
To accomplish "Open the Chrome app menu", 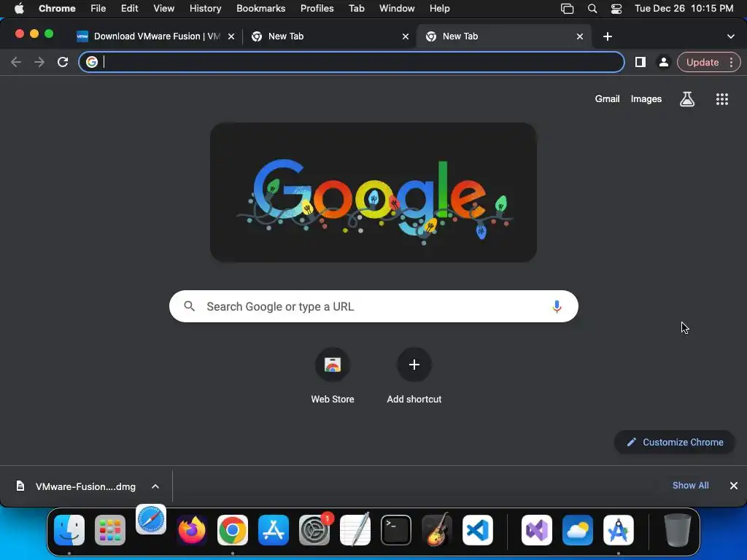I will 57,9.
